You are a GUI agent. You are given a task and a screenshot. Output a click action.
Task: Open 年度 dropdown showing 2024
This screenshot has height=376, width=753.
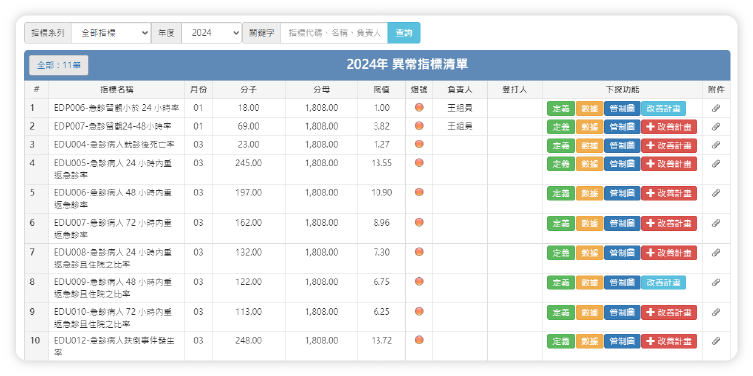click(211, 33)
